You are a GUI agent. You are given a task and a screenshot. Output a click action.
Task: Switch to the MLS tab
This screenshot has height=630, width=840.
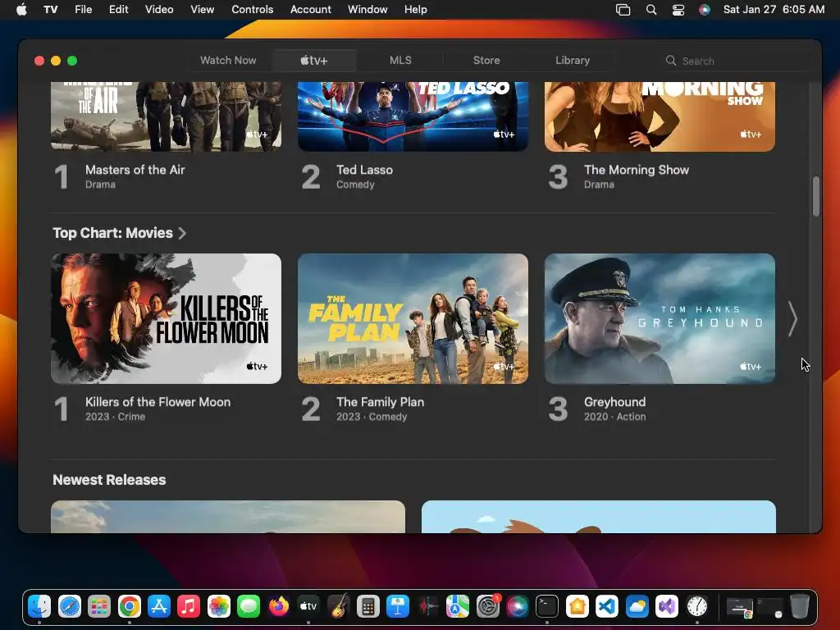click(400, 61)
